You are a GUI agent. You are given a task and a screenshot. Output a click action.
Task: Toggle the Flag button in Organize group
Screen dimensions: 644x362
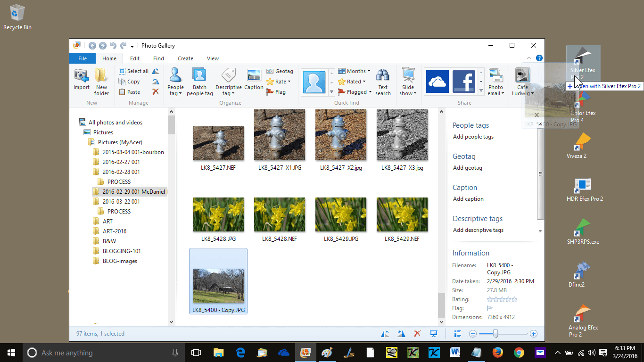tap(276, 92)
